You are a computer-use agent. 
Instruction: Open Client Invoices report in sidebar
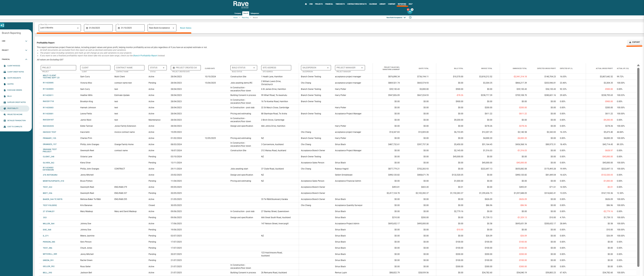pos(14,66)
